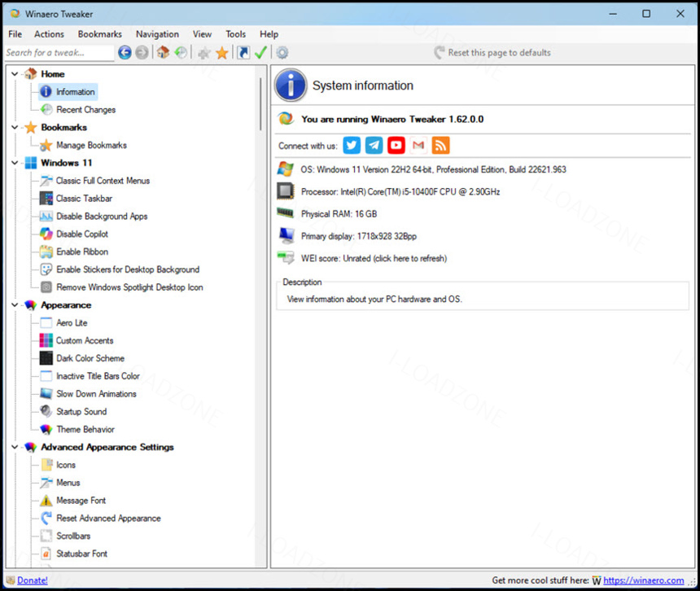Image resolution: width=700 pixels, height=591 pixels.
Task: Open the Telegram social icon
Action: click(x=374, y=146)
